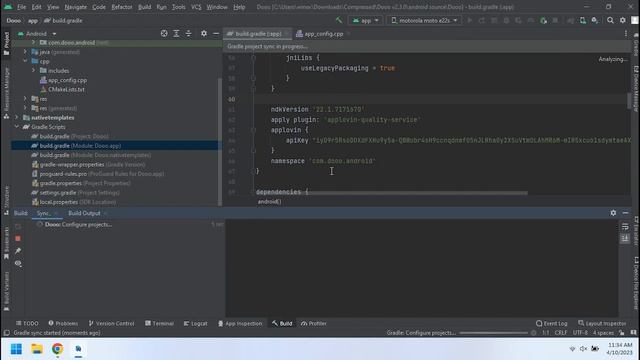Toggle scroll to end in build output

coord(625,239)
